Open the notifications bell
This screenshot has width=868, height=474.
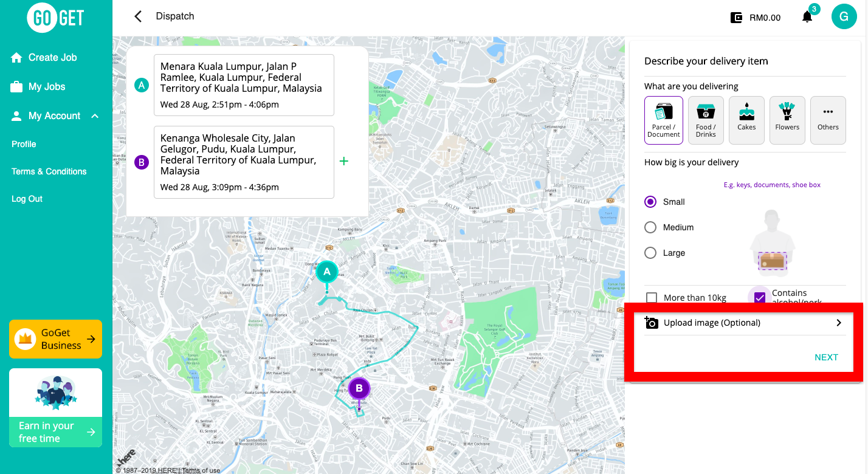click(807, 17)
